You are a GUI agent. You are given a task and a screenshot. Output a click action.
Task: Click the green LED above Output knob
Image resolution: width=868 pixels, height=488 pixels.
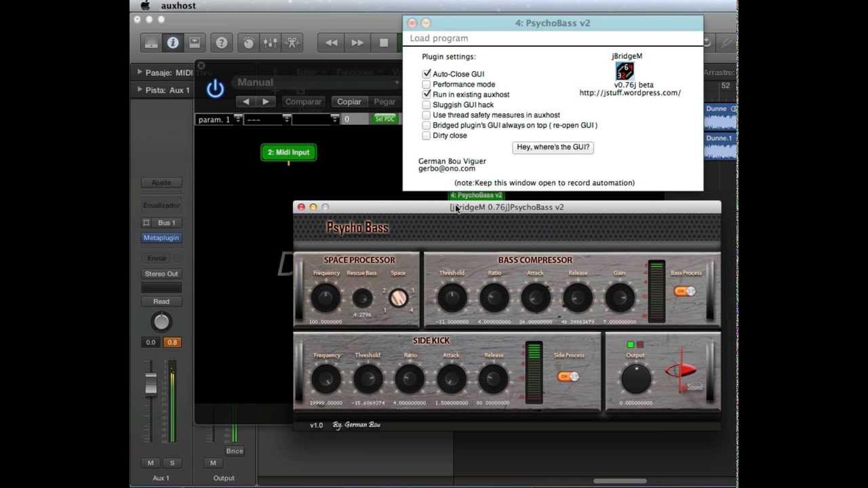pos(631,344)
